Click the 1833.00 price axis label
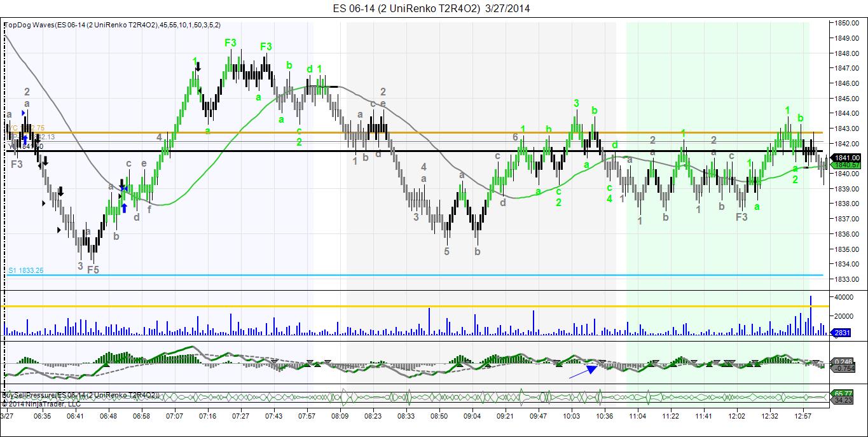 847,279
